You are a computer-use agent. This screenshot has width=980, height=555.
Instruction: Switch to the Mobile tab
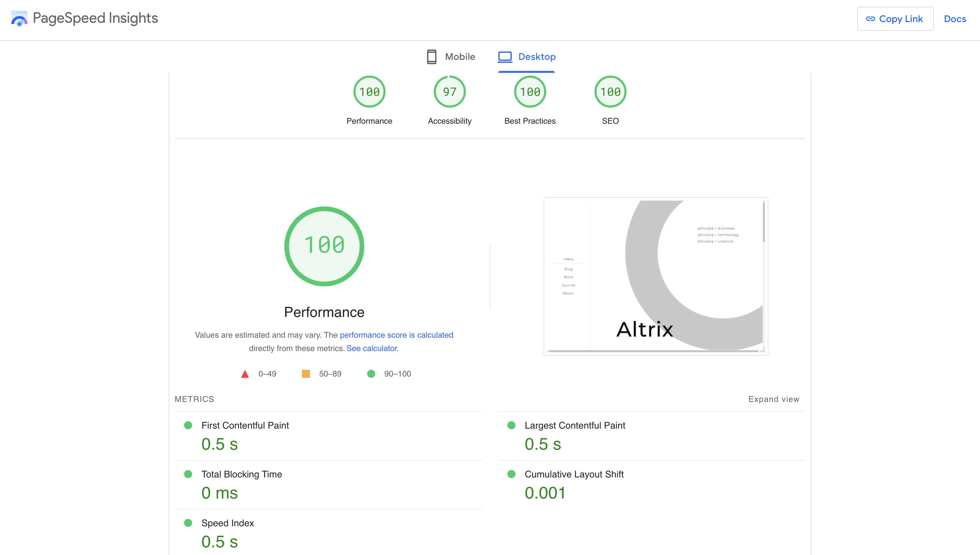pos(460,57)
